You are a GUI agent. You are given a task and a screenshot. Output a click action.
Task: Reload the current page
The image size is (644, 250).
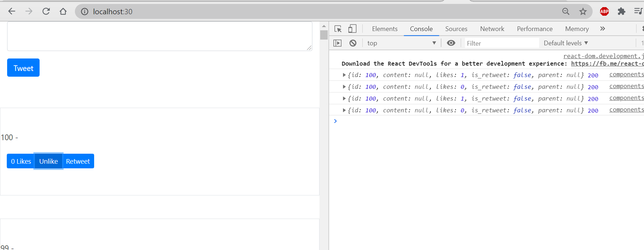click(x=46, y=11)
